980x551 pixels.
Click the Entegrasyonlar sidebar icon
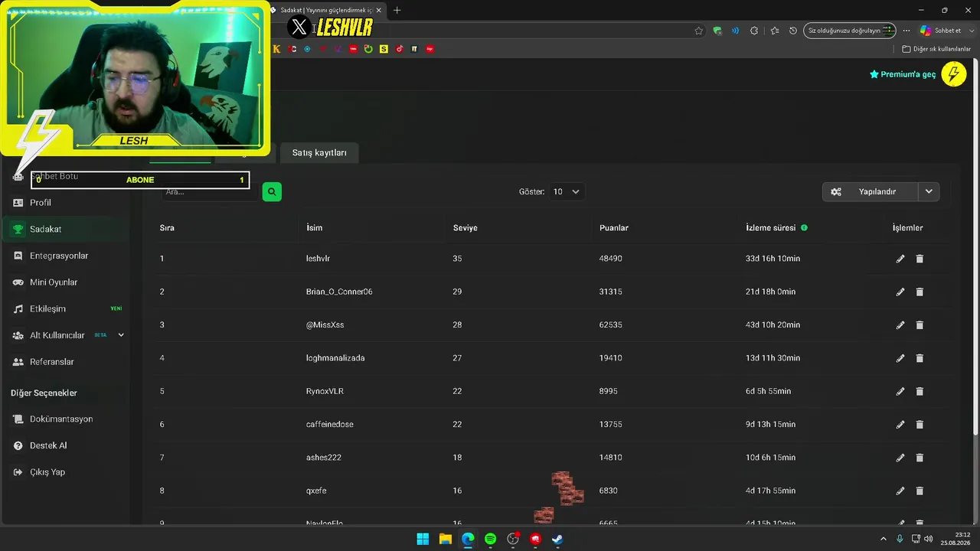coord(18,256)
